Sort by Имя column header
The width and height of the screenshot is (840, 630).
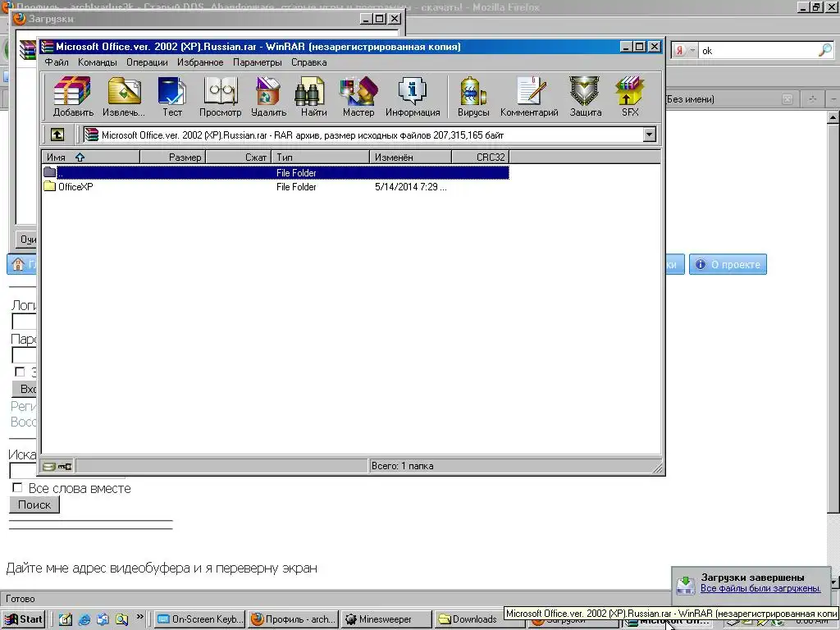coord(90,157)
